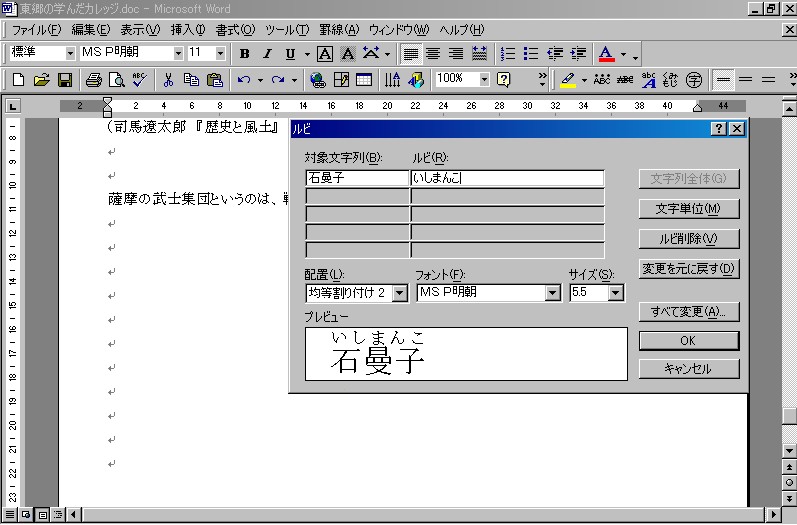797x525 pixels.
Task: Open the ツール(T) menu
Action: [x=287, y=30]
